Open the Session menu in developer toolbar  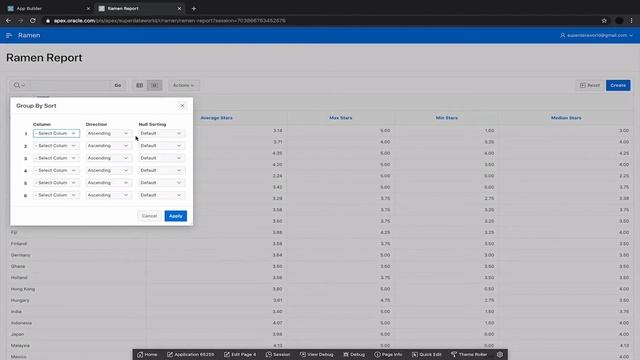(x=278, y=354)
